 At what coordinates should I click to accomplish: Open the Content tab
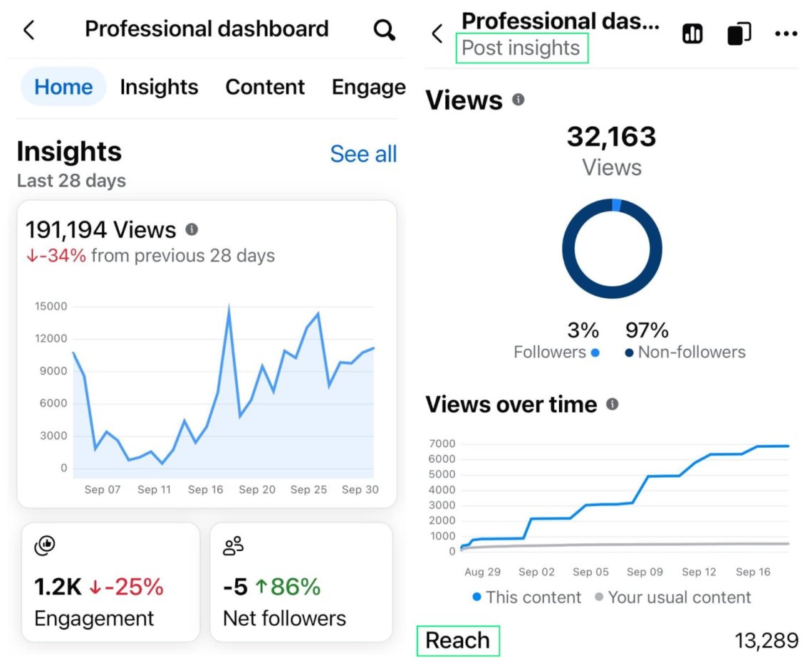pyautogui.click(x=265, y=87)
